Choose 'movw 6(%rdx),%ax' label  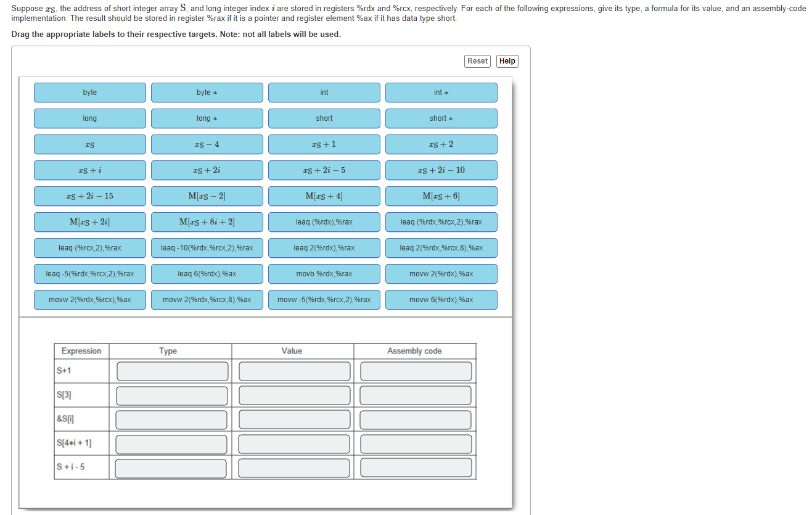tap(441, 300)
